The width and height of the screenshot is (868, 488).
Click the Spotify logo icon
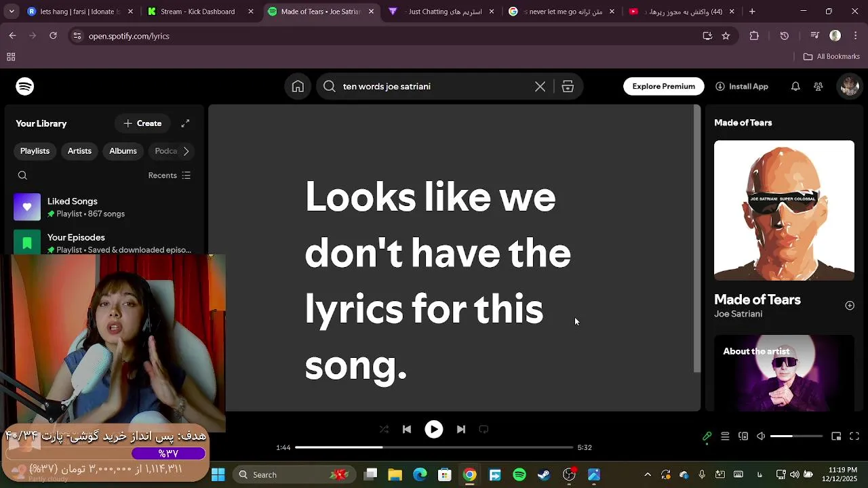click(25, 86)
